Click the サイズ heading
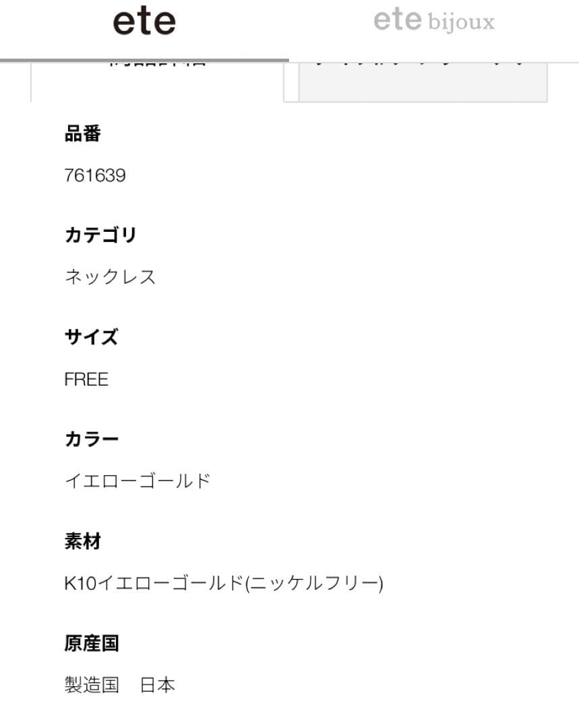Image resolution: width=579 pixels, height=728 pixels. [x=91, y=338]
